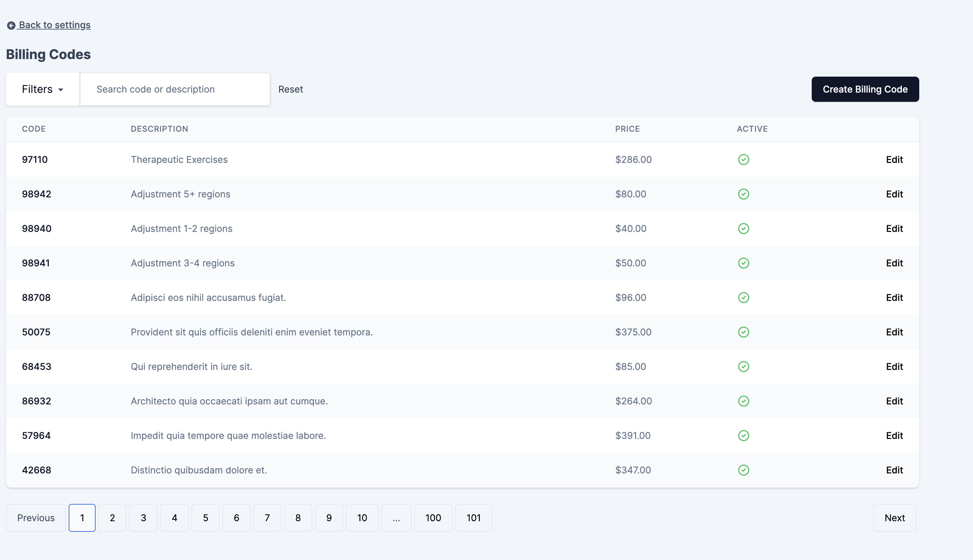973x560 pixels.
Task: Click Reset to clear filters
Action: [x=290, y=89]
